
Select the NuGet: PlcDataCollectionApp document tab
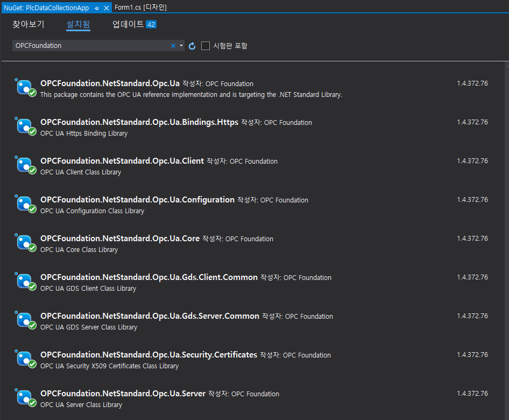click(46, 8)
